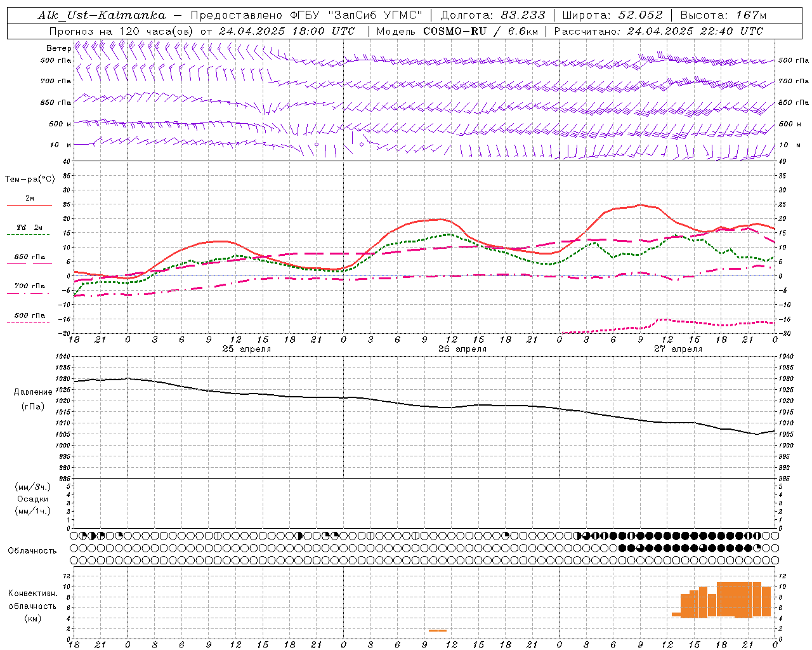This screenshot has width=812, height=650.
Task: Click the '(мм/1ч.)' precipitation unit label
Action: pos(33,511)
